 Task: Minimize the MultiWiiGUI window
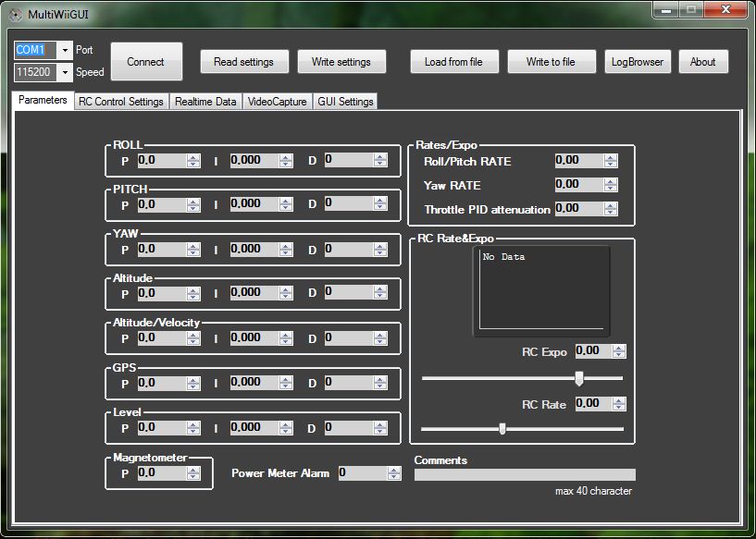point(666,9)
